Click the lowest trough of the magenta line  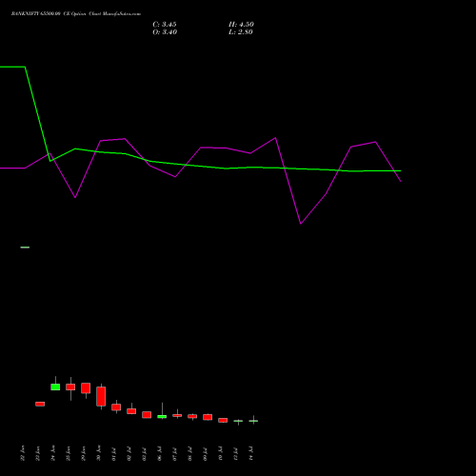pos(301,224)
